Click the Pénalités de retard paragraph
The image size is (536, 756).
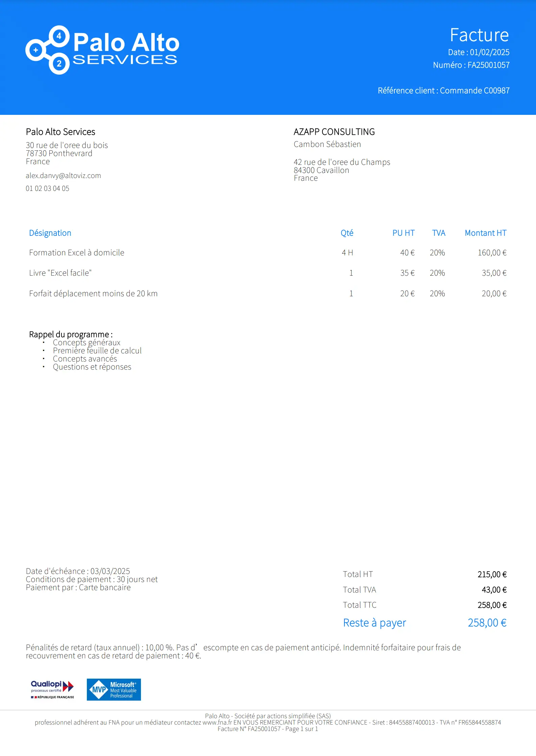(243, 652)
